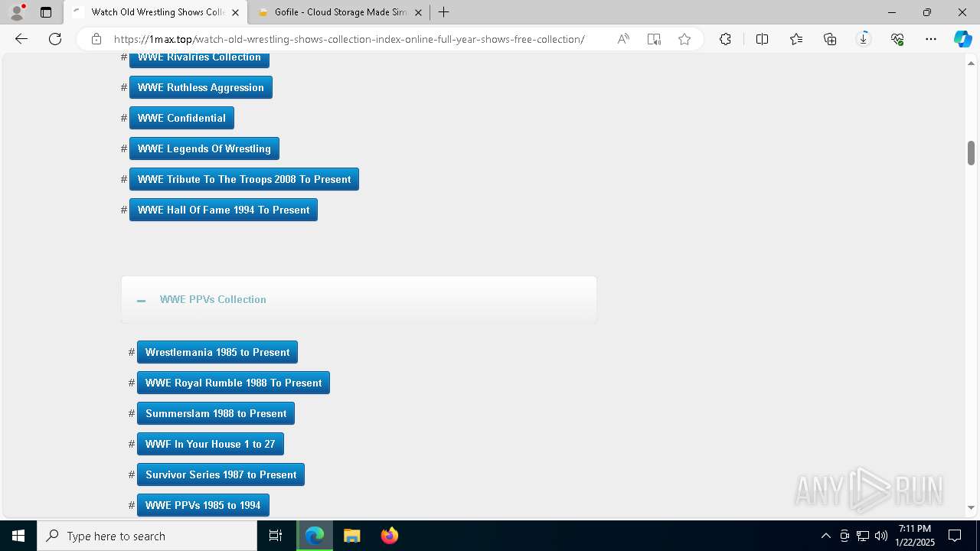Image resolution: width=980 pixels, height=551 pixels.
Task: View site information lock icon
Action: [x=96, y=39]
